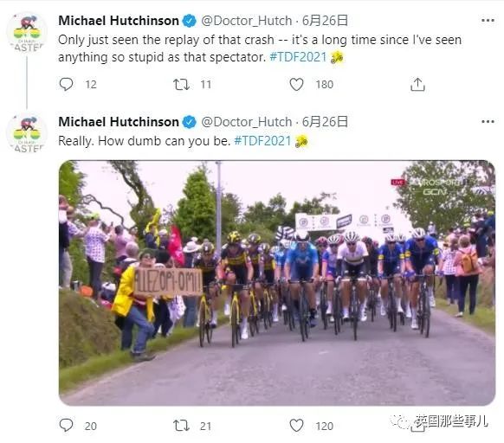Screen dimensions: 504x443
Task: Reply to the first tweet about the crash
Action: (66, 85)
